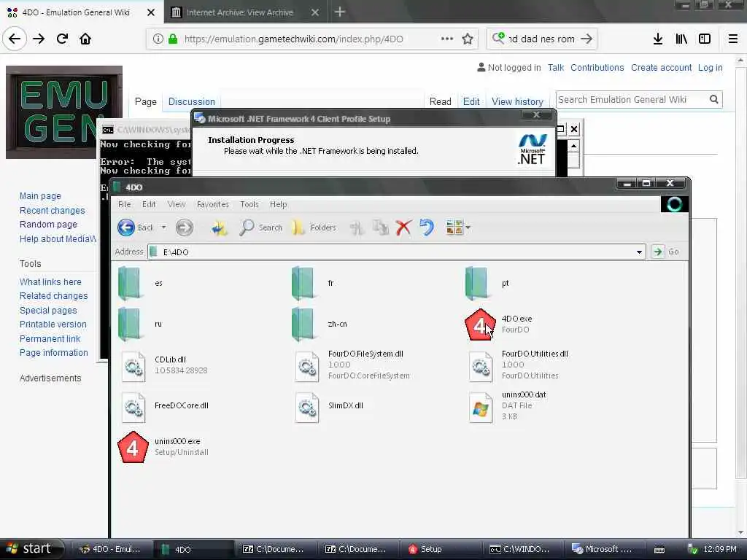747x560 pixels.
Task: Open the Tools menu in 4DO window
Action: (x=249, y=204)
